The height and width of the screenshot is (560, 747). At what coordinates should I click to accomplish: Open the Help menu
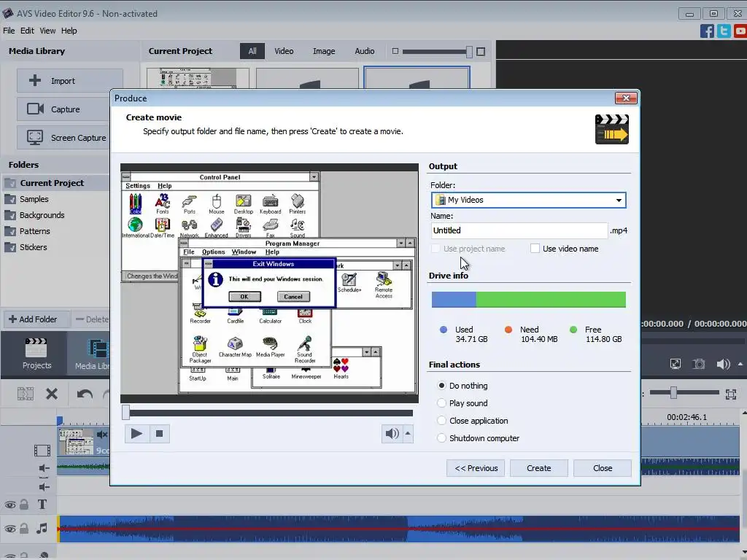click(x=69, y=31)
